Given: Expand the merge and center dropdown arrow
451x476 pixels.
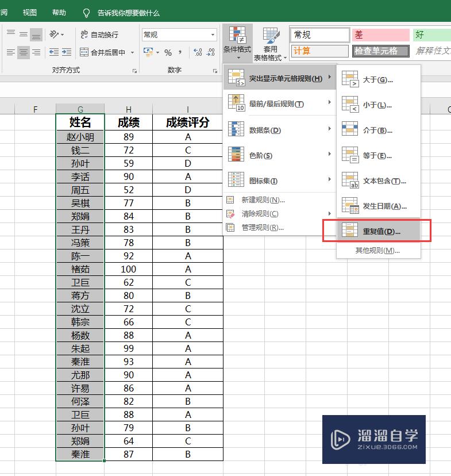Looking at the screenshot, I should click(132, 52).
